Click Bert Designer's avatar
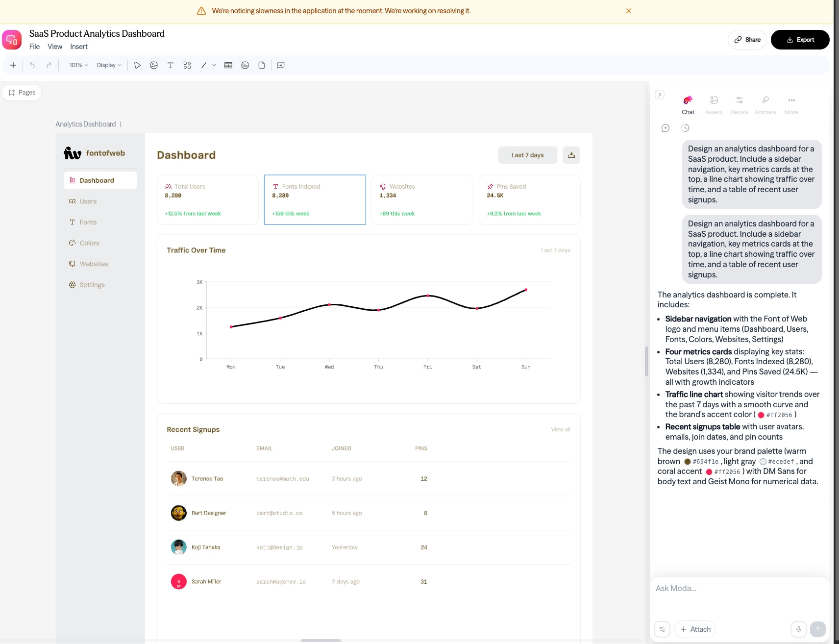 (x=179, y=513)
